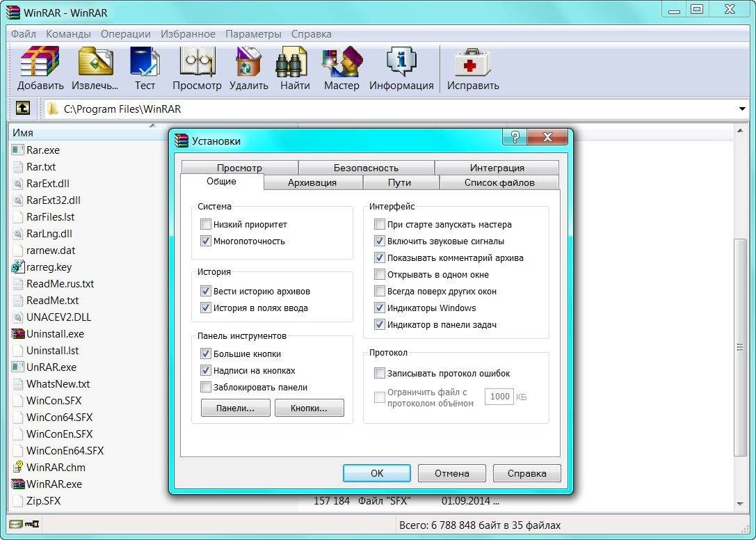Screen dimensions: 756x540
Task: Click the disk drive icon in status bar
Action: 15,524
